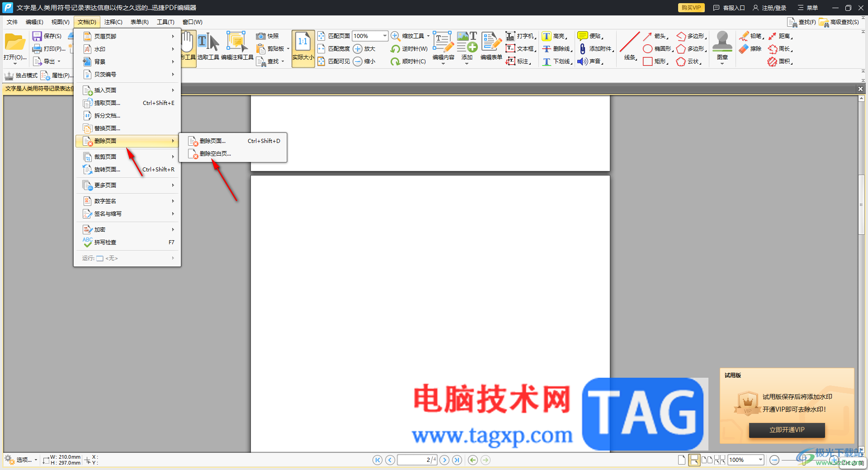
Task: Choose 删除空白页... delete blank pages
Action: coord(233,154)
